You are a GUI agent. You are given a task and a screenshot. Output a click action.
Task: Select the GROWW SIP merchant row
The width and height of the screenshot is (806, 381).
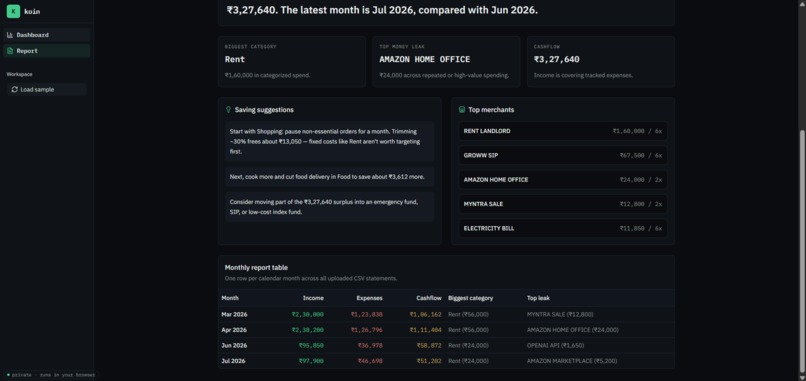pyautogui.click(x=563, y=155)
